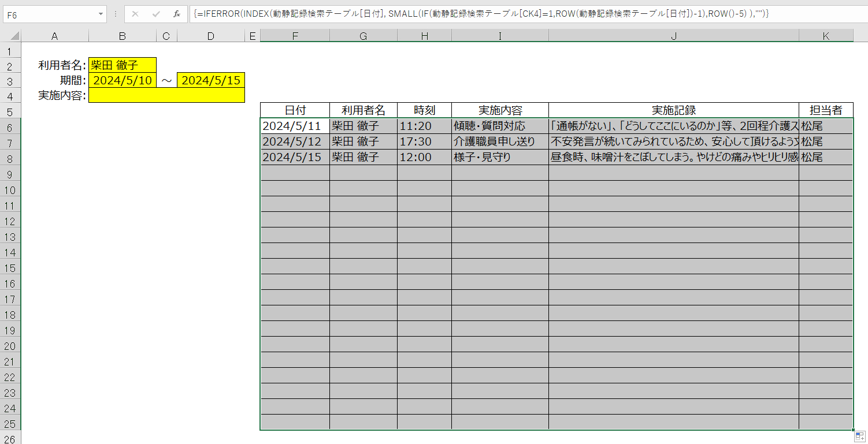Click the empty yellow 実施内容 input cell

[166, 95]
